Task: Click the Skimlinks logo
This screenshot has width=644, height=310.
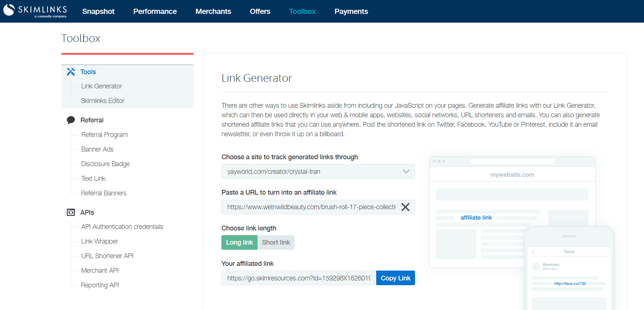Action: click(x=35, y=11)
